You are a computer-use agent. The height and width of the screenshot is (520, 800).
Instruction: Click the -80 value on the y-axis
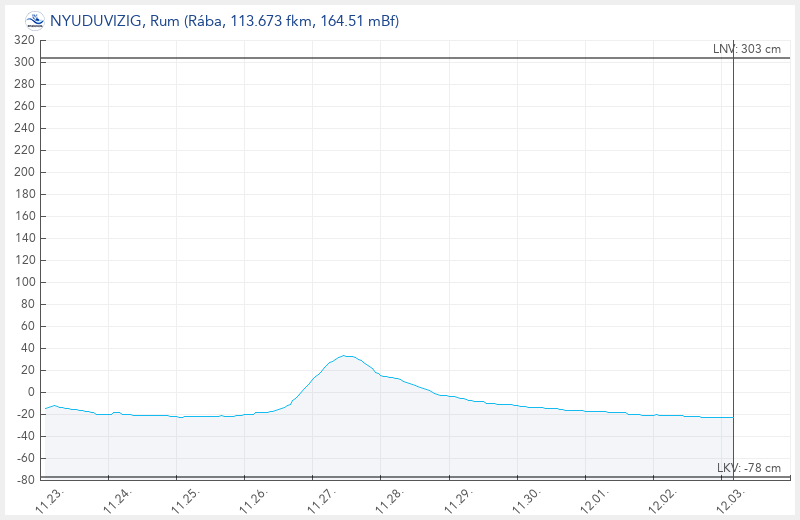coord(24,480)
